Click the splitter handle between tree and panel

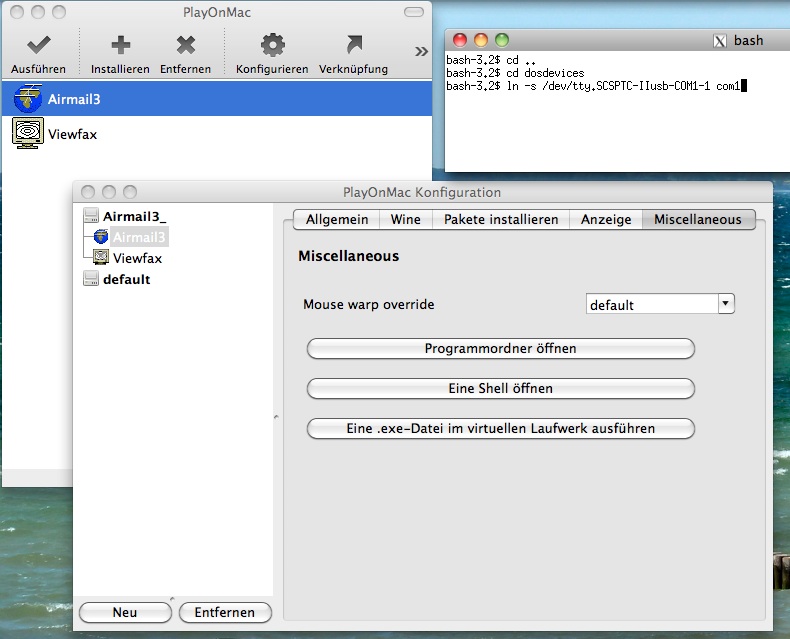(276, 417)
